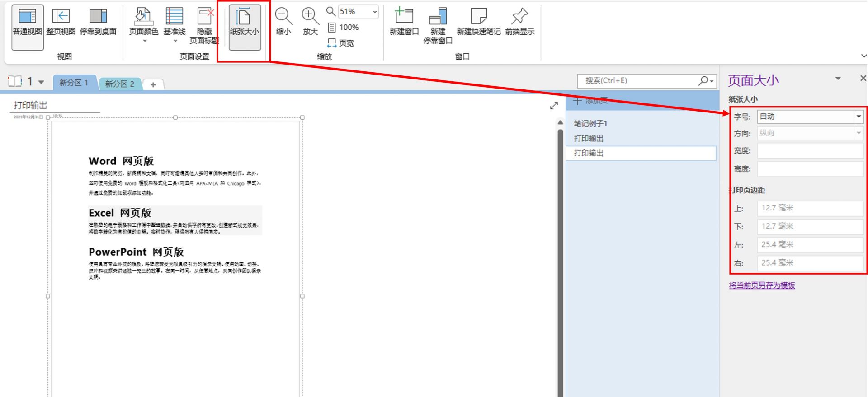Collapse the ribbon with the chevron
Viewport: 868px width, 397px height.
pos(864,56)
